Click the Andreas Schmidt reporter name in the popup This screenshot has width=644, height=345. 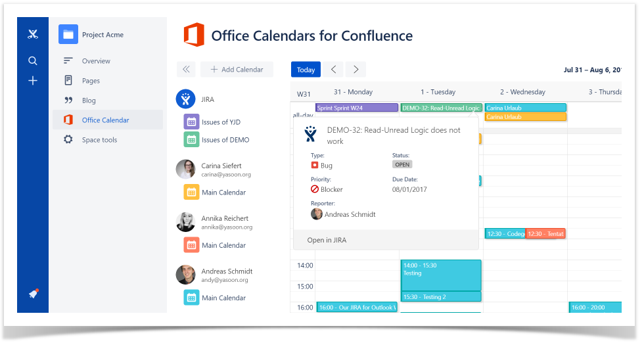tap(350, 214)
